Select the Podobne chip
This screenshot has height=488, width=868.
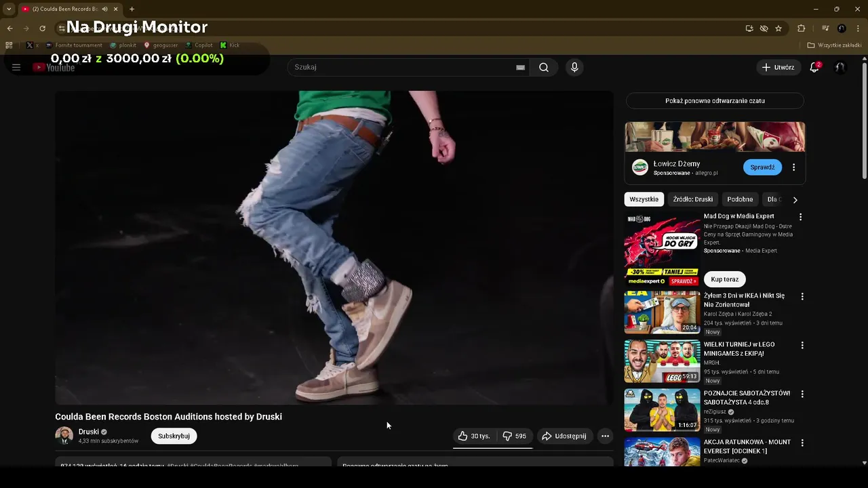(740, 199)
